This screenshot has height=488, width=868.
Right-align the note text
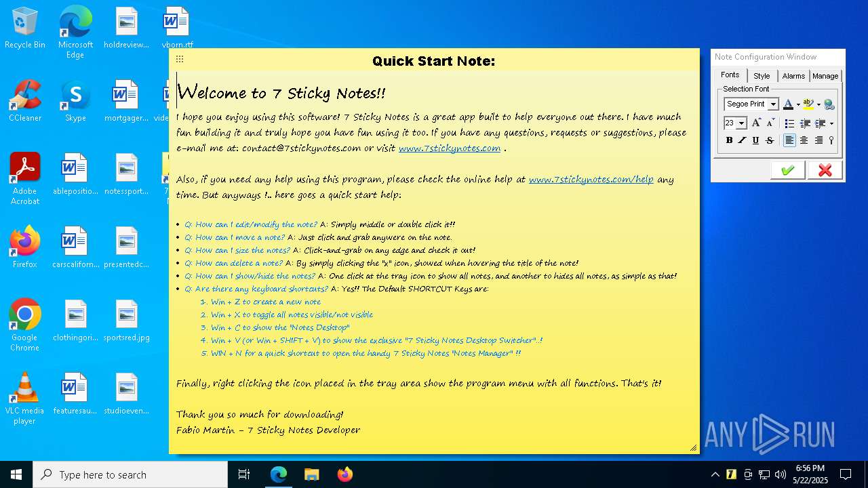point(818,140)
